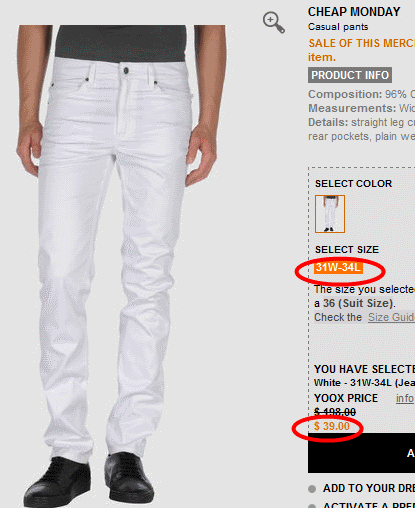415x508 pixels.
Task: Select the white pants color swatch
Action: (330, 214)
